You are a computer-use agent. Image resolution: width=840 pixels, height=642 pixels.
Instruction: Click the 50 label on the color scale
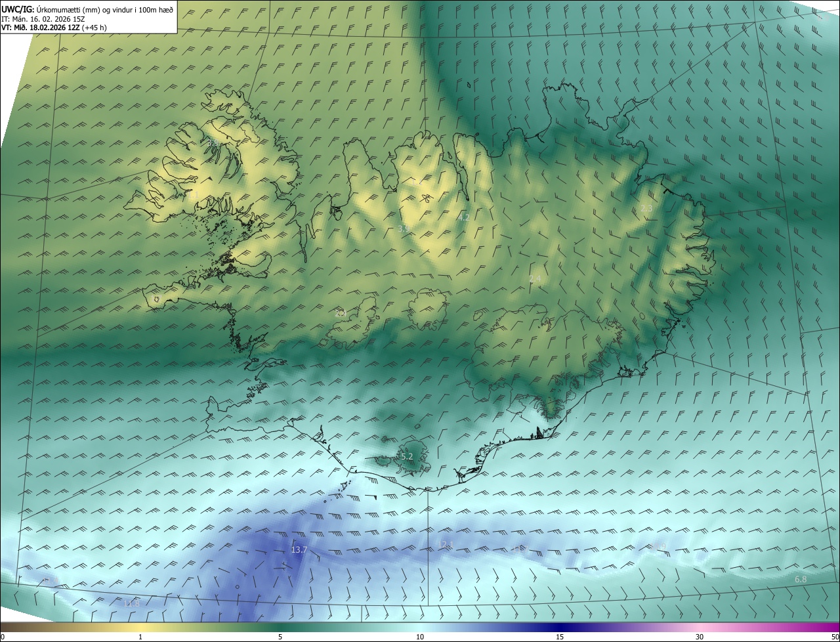click(x=835, y=637)
